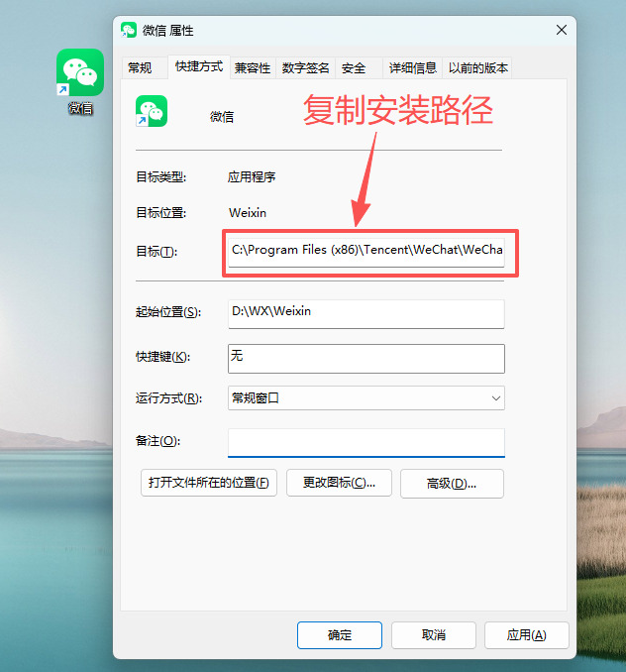The height and width of the screenshot is (672, 626).
Task: Open the 以前的版本 tab
Action: [x=477, y=67]
